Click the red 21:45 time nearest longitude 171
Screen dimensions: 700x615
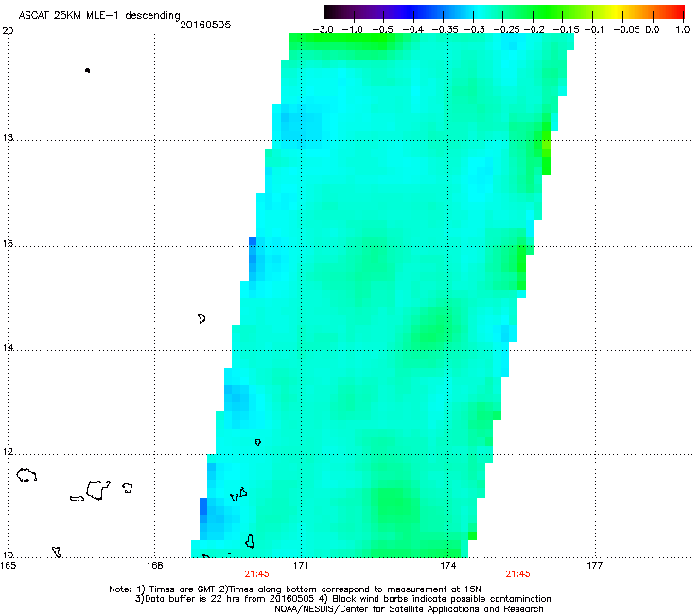256,574
